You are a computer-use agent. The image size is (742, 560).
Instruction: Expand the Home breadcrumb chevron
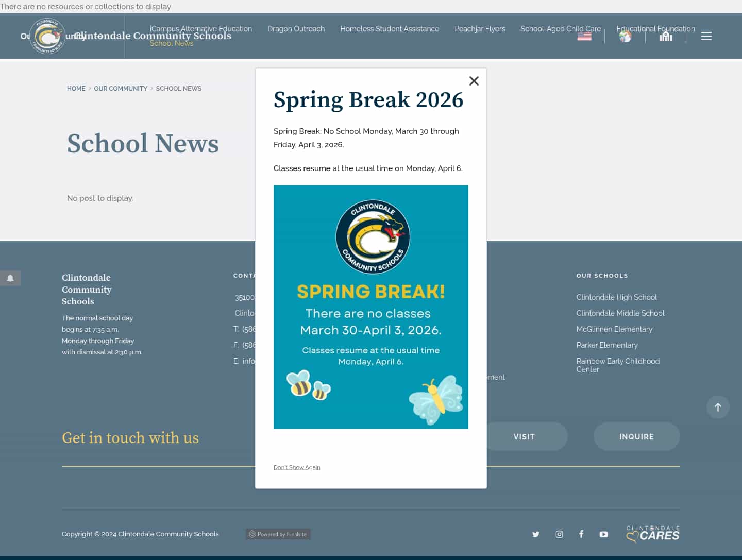pyautogui.click(x=89, y=88)
